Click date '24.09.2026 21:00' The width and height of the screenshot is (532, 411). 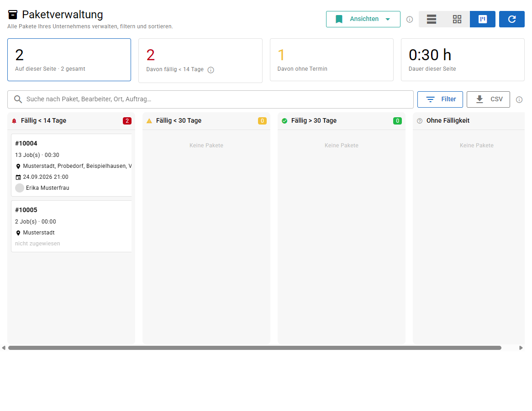click(46, 177)
